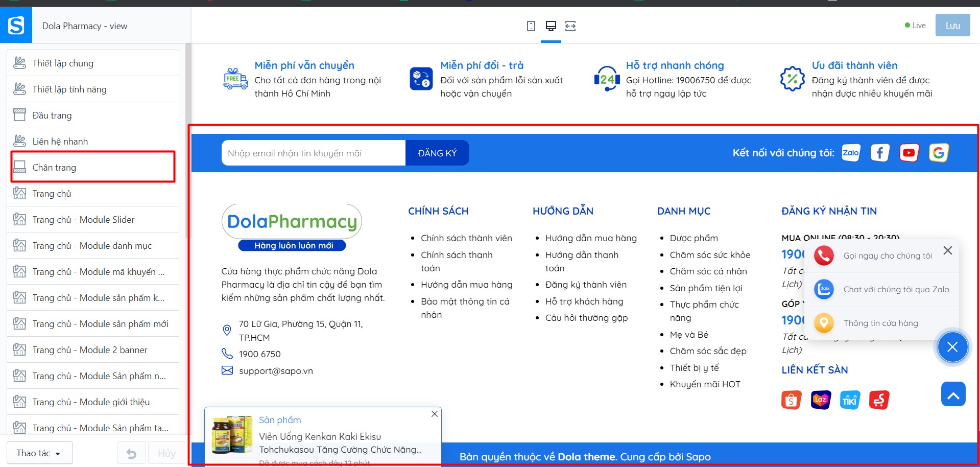Click the newsletter email input field
Image resolution: width=980 pixels, height=467 pixels.
pyautogui.click(x=314, y=153)
